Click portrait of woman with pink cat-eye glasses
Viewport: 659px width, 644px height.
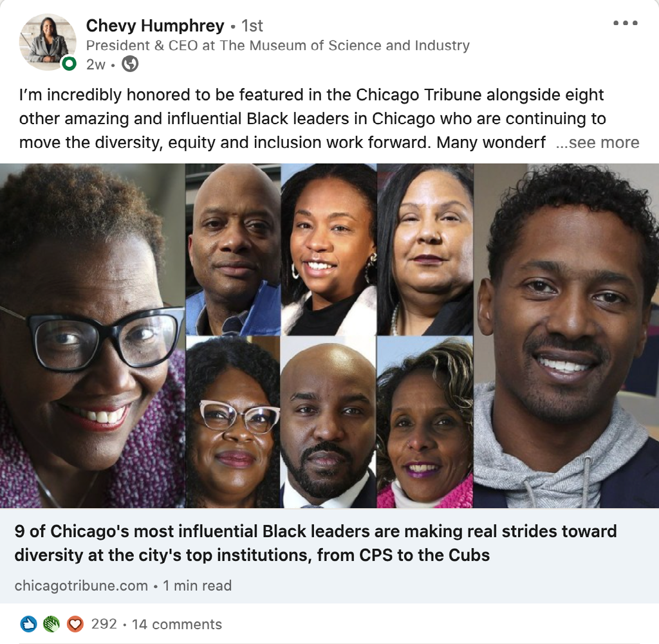pos(233,422)
